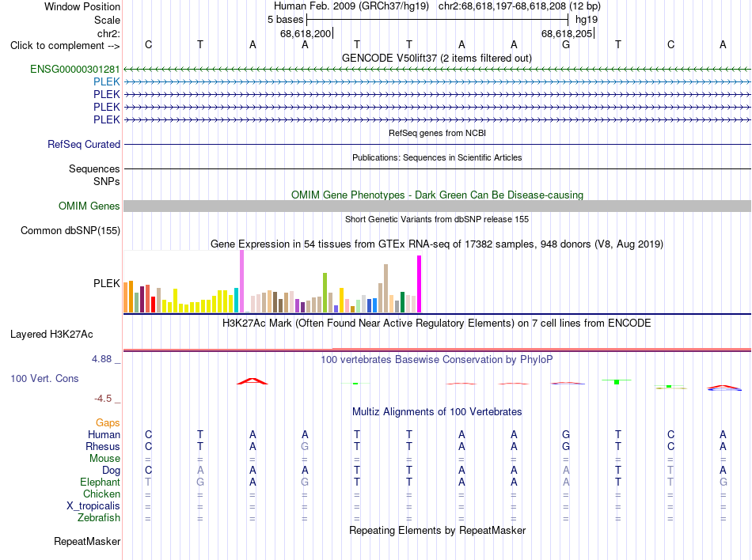The height and width of the screenshot is (560, 752).
Task: Click the 'chr2:' row label
Action: point(109,33)
